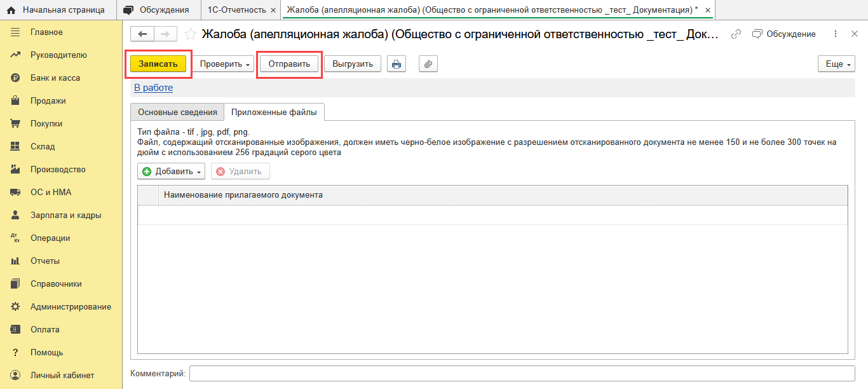Switch to the Основные сведения tab
The height and width of the screenshot is (389, 868).
pyautogui.click(x=177, y=112)
